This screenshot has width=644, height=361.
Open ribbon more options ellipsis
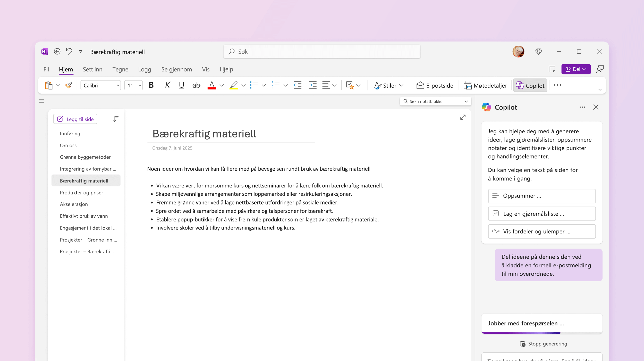click(557, 85)
